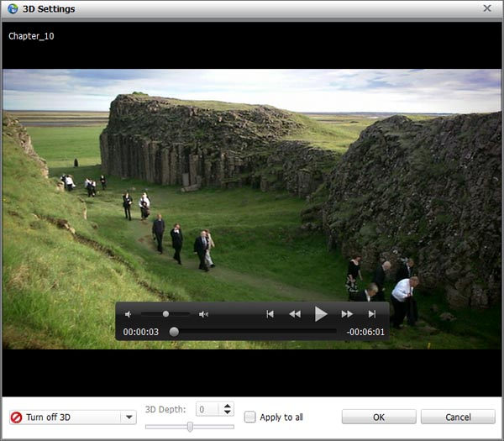Click the volume slider knob
The height and width of the screenshot is (441, 504).
coord(165,314)
